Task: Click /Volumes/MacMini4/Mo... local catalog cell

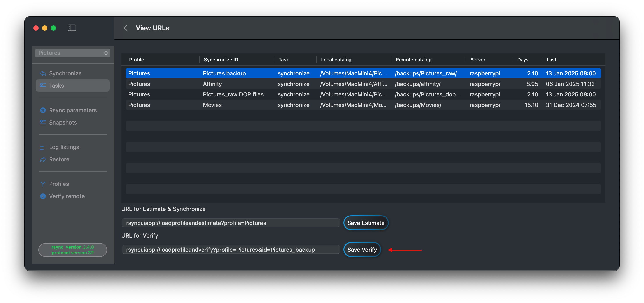Action: click(x=353, y=105)
